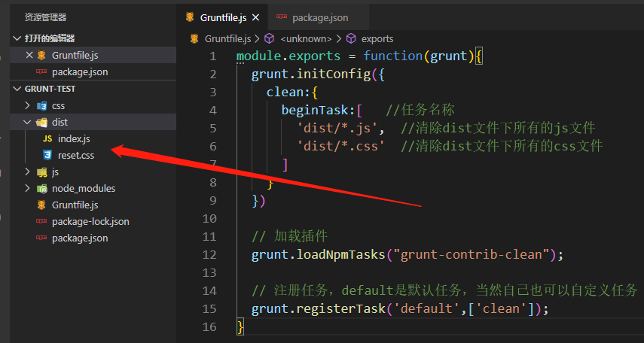The height and width of the screenshot is (343, 644).
Task: Select the Gruntfile.js editor tab
Action: click(222, 17)
